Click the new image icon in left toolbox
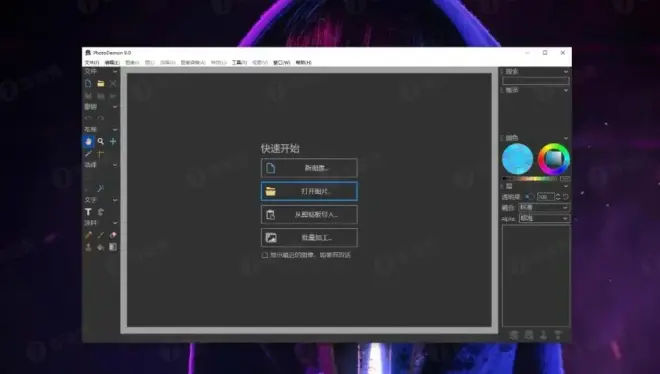 tap(88, 83)
